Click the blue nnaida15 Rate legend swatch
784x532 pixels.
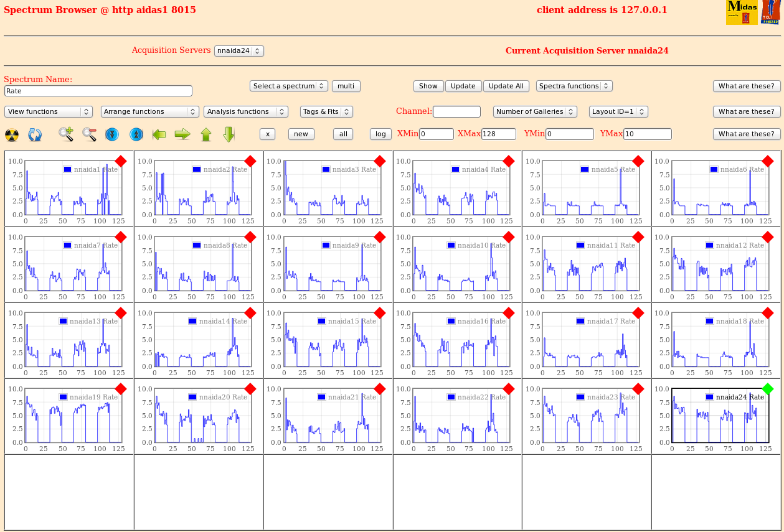tap(321, 321)
